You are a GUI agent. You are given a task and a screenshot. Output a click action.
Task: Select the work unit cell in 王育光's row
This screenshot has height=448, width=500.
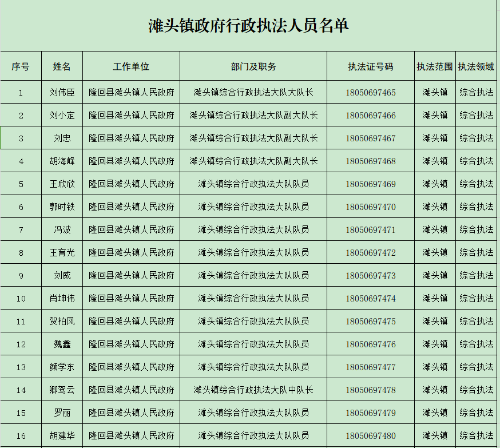click(131, 252)
